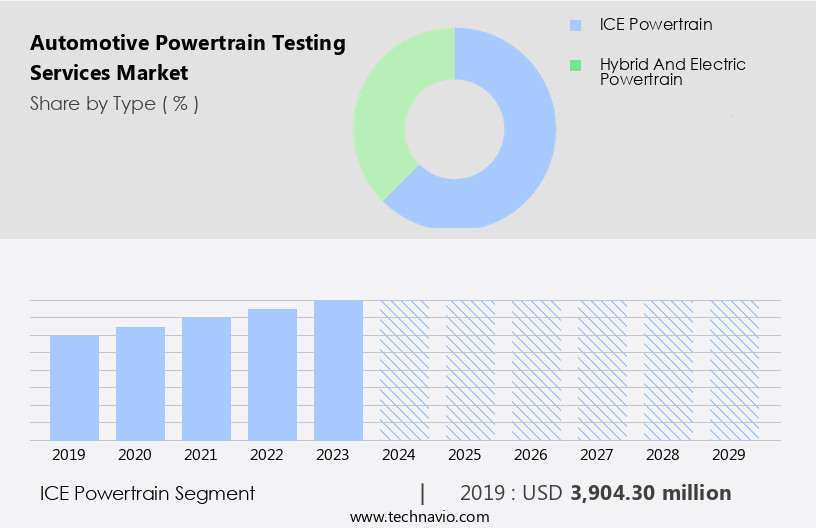The height and width of the screenshot is (528, 816).
Task: Select the ICE Powertrain legend label
Action: (656, 25)
